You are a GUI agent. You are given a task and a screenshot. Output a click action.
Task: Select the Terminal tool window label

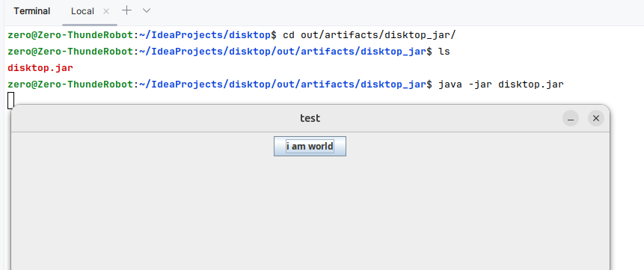click(x=31, y=11)
